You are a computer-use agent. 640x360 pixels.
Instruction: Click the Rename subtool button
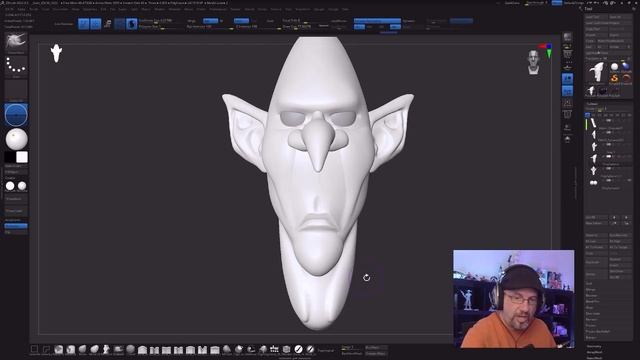click(x=596, y=235)
